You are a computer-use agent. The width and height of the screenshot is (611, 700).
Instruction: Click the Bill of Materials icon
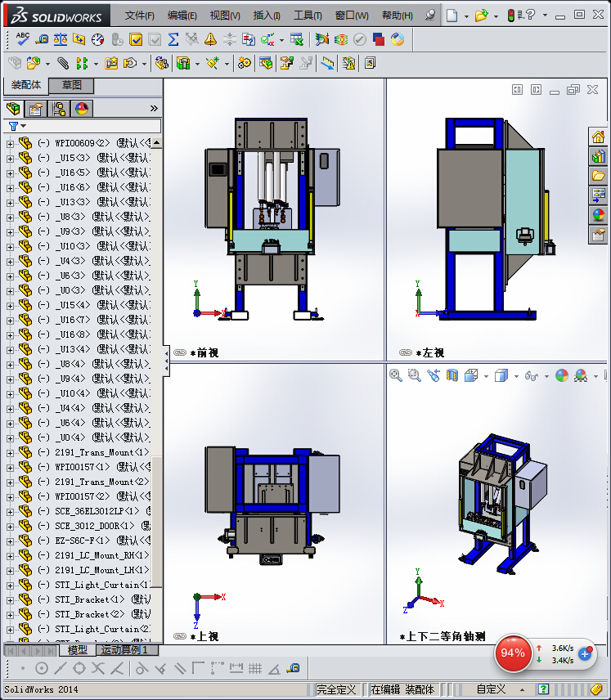(x=266, y=64)
